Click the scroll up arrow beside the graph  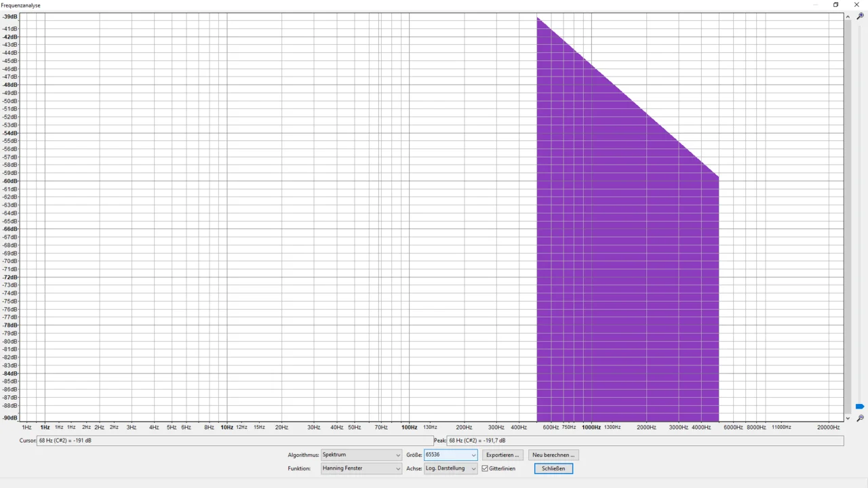pos(848,16)
